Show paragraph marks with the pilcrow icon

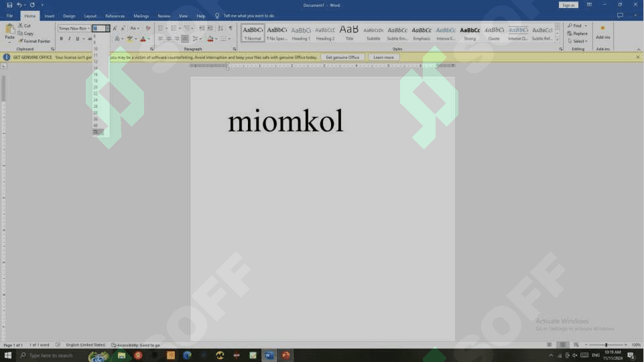pos(231,28)
